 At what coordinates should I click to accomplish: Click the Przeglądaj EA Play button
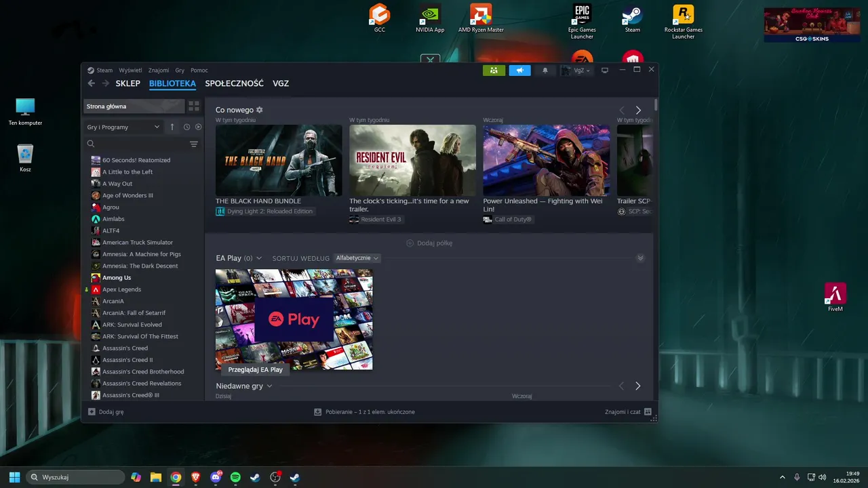[255, 369]
